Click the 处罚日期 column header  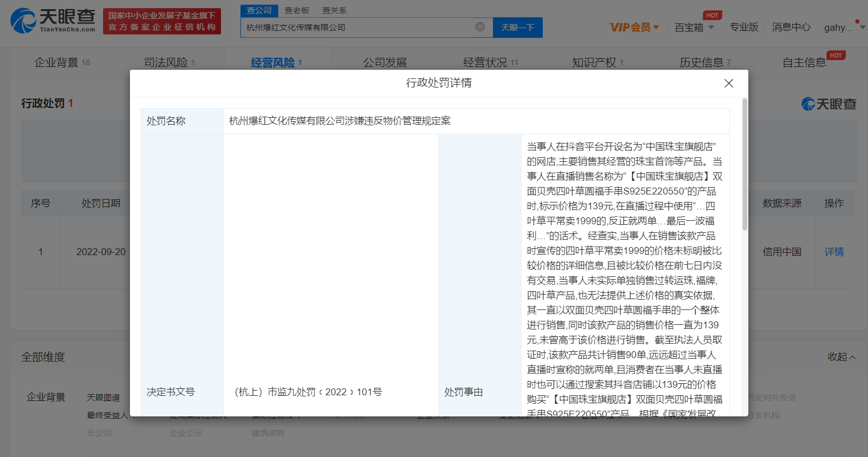click(x=101, y=204)
